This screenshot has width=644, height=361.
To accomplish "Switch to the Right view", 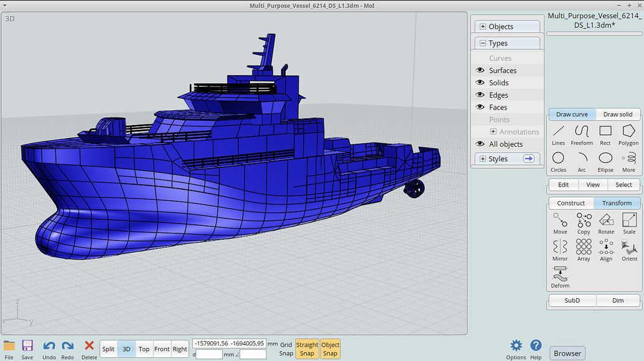I will click(180, 349).
